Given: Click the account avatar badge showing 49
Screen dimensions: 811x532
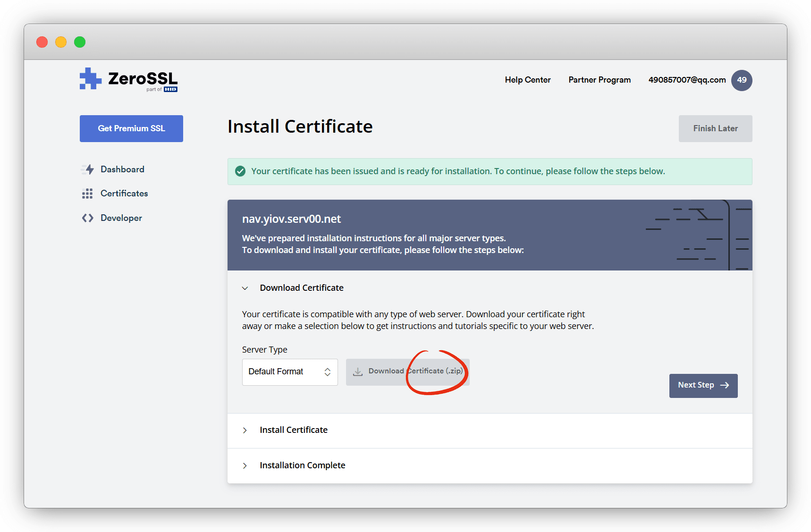Looking at the screenshot, I should pos(741,80).
